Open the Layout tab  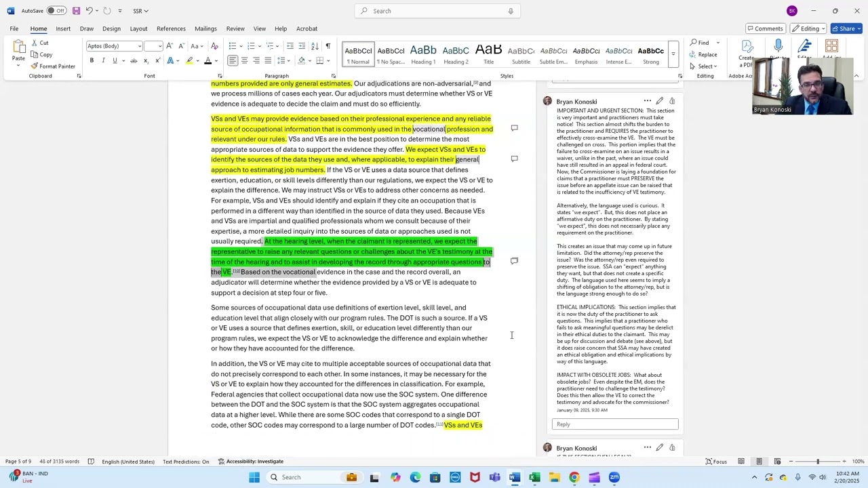pyautogui.click(x=138, y=28)
